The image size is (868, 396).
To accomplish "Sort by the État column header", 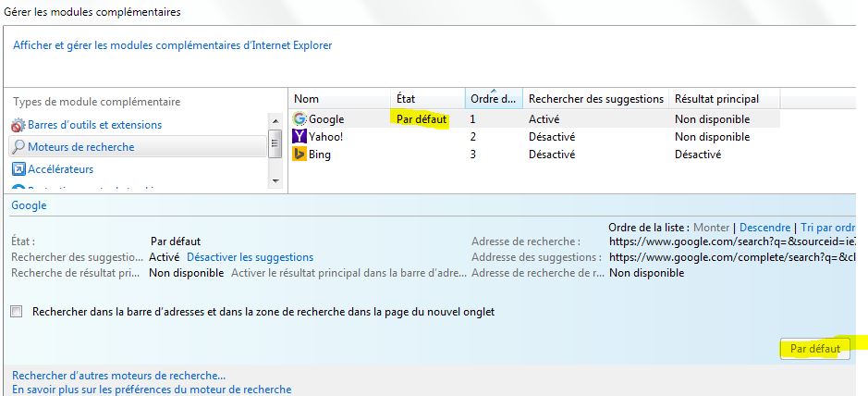I will (406, 99).
